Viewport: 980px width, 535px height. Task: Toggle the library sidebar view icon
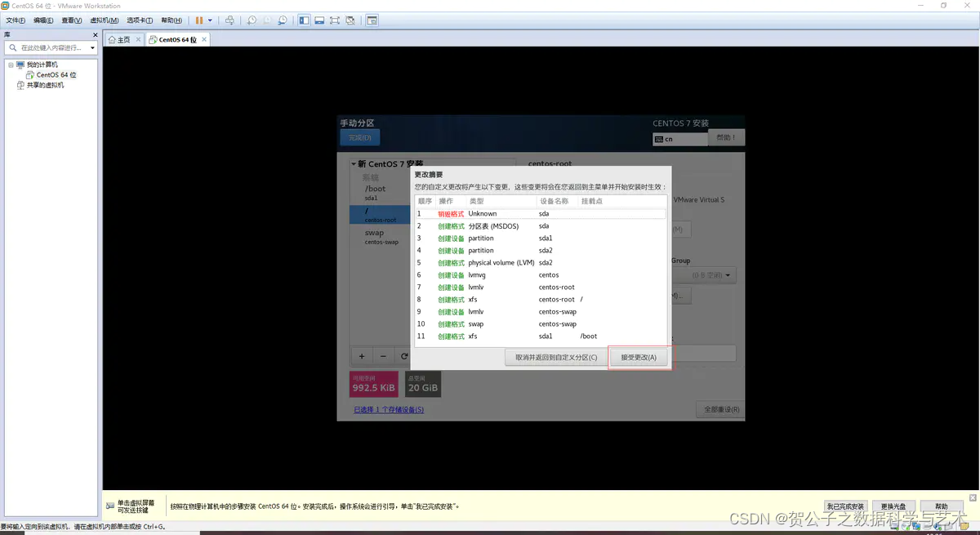pos(304,20)
